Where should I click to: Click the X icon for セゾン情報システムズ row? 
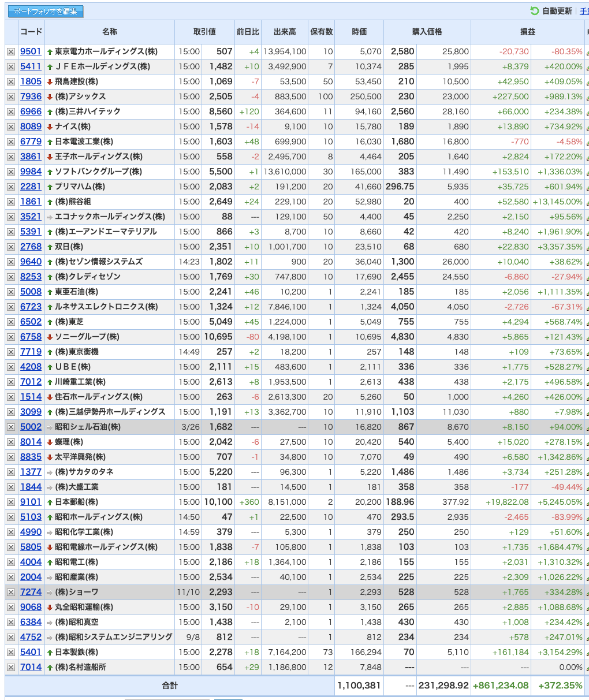tap(11, 262)
